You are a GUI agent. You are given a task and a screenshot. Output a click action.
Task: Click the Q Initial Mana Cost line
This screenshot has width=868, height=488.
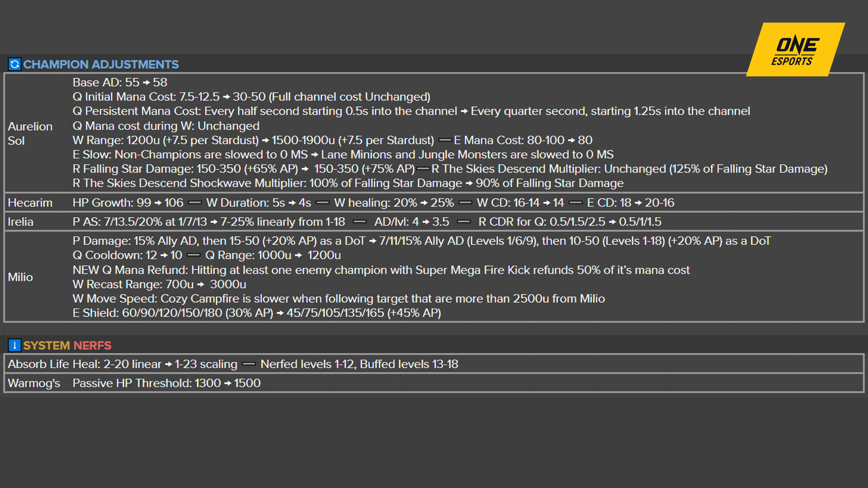click(x=251, y=97)
